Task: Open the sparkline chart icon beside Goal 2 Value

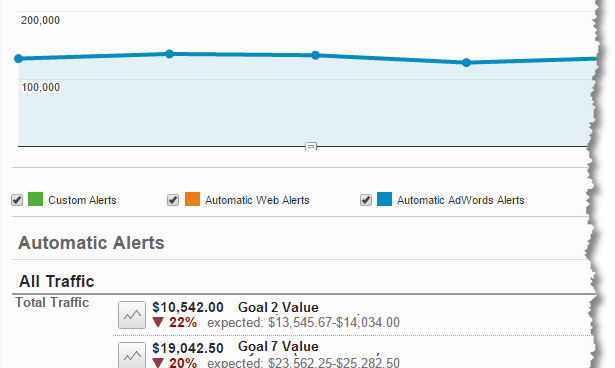Action: 132,315
